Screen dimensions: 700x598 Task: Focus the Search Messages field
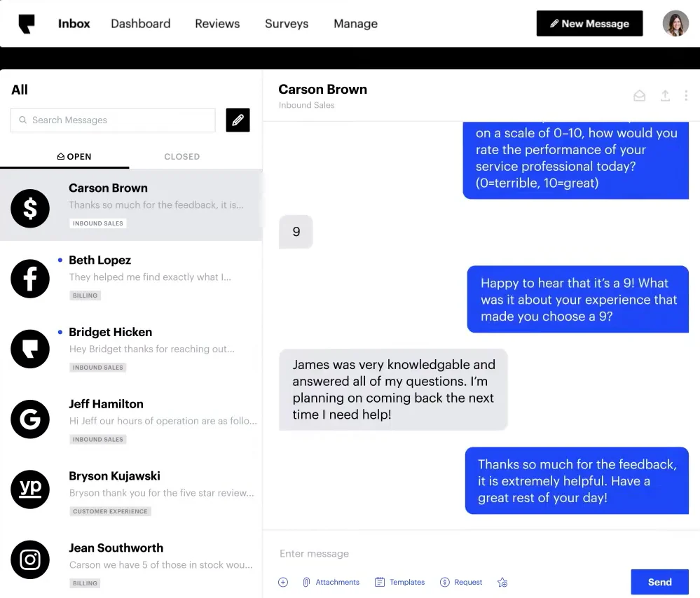pyautogui.click(x=113, y=120)
